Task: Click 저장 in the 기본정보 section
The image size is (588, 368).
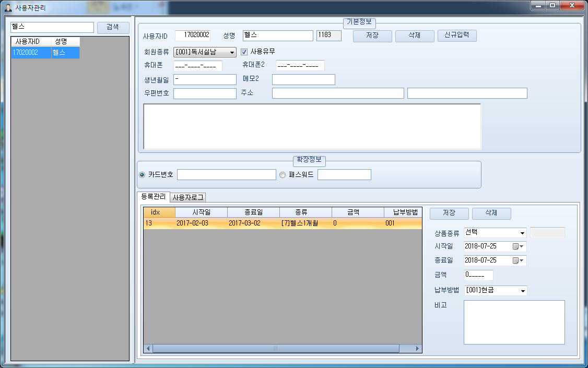Action: 372,36
